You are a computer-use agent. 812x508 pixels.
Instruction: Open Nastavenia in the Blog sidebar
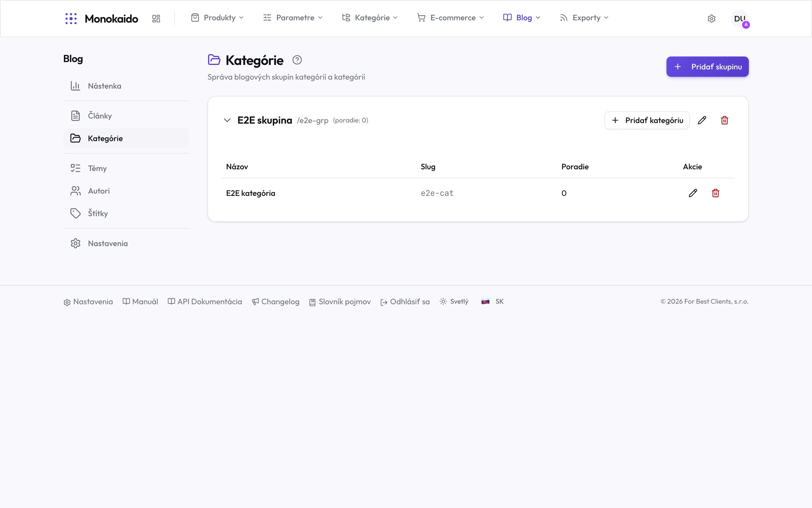click(x=126, y=243)
